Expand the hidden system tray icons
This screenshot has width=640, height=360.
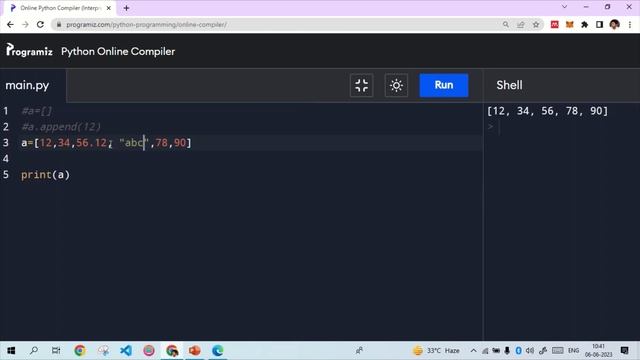(x=473, y=350)
